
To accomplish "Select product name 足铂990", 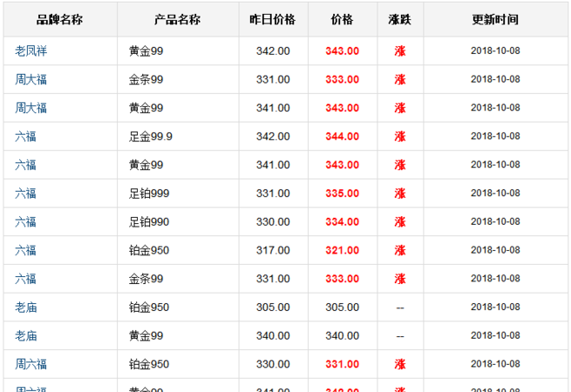I will point(149,221).
